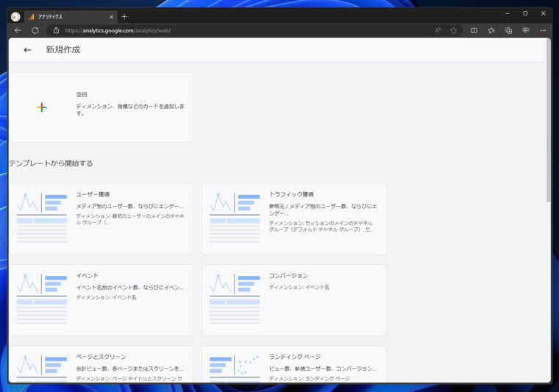Open browser essentials heart icon

(x=526, y=31)
